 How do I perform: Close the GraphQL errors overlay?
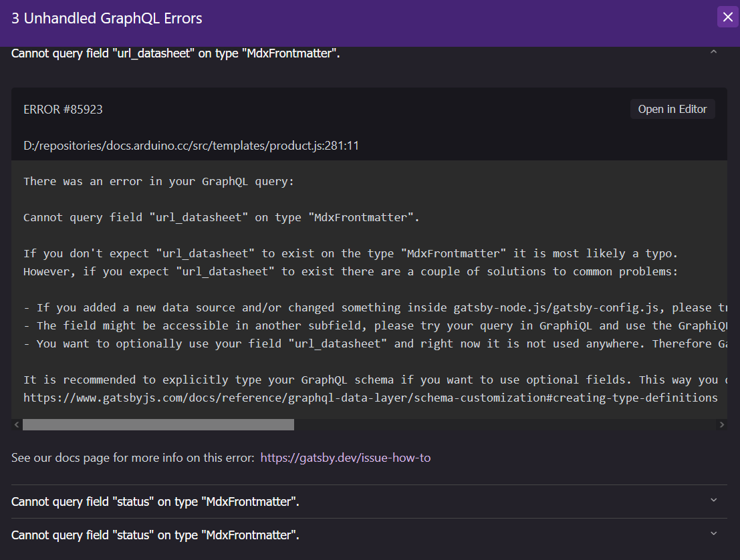[728, 17]
